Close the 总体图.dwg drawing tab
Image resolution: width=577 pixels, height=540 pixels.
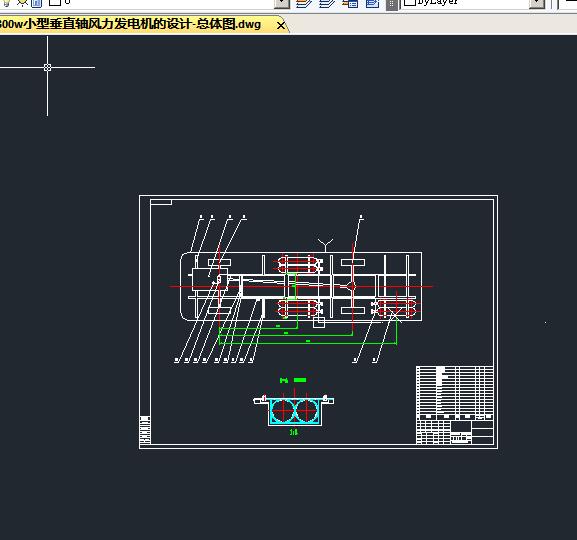(280, 25)
